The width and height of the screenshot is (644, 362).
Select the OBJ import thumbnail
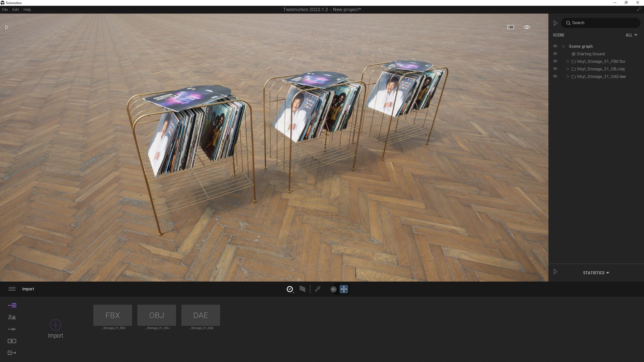coord(157,315)
